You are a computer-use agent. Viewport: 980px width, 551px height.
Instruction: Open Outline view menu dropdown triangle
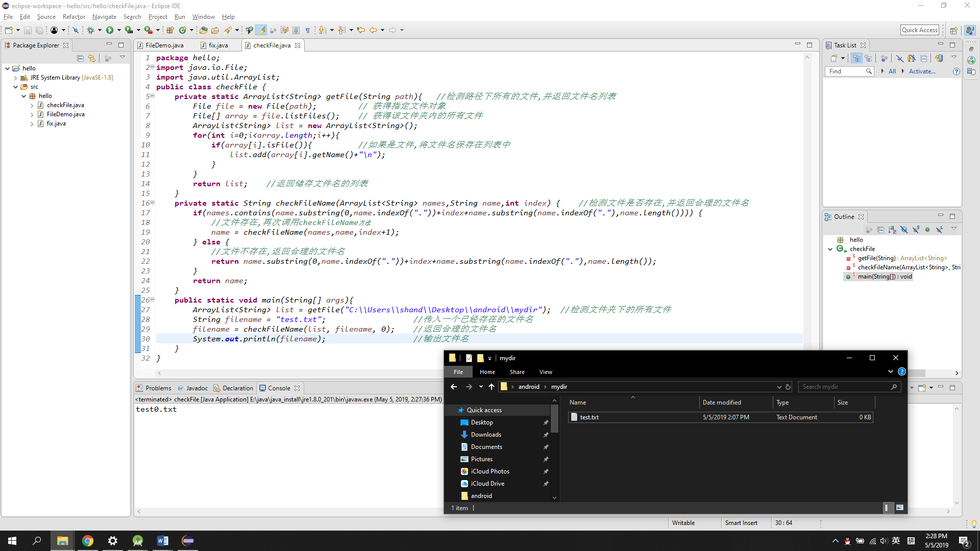[x=953, y=229]
